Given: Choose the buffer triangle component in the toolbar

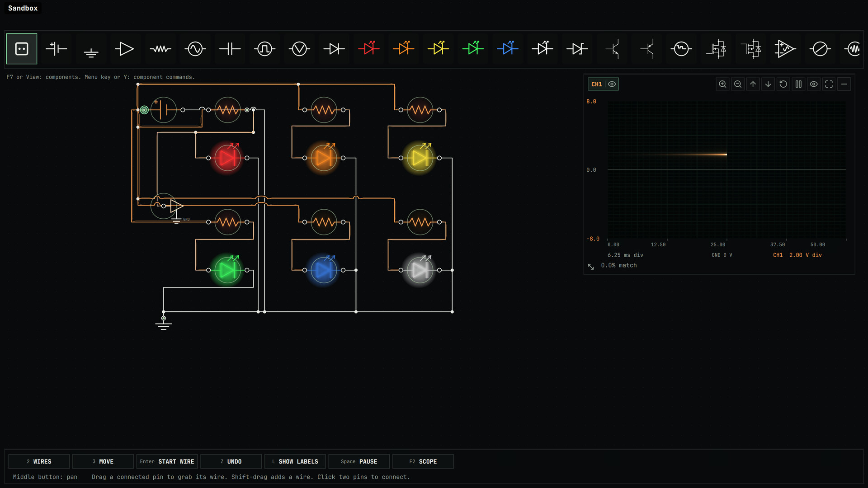Looking at the screenshot, I should coord(124,49).
